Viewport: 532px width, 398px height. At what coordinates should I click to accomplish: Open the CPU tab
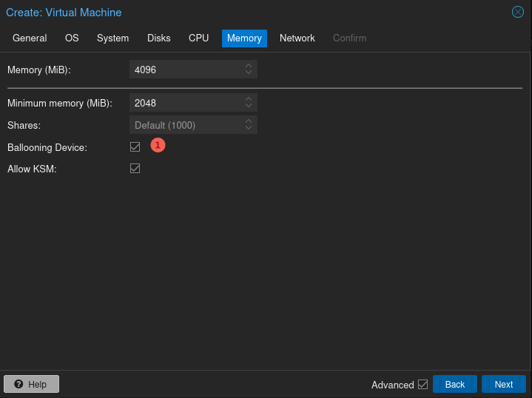click(198, 38)
